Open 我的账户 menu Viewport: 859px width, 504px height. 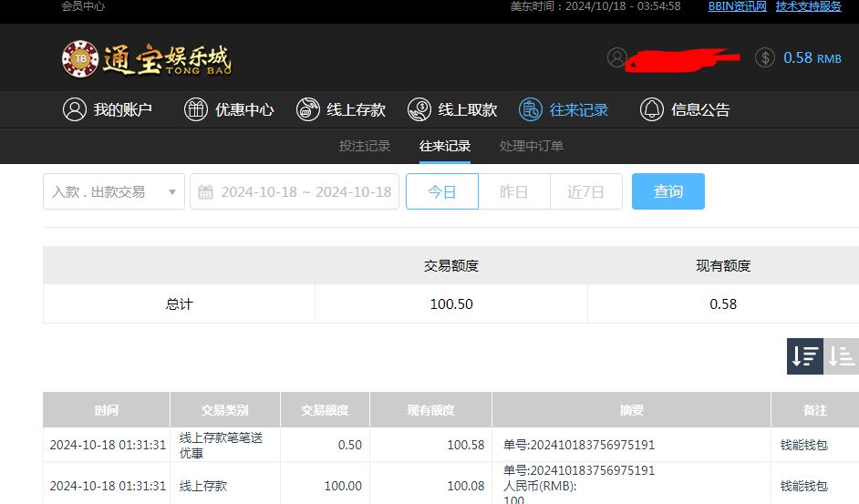pos(108,109)
